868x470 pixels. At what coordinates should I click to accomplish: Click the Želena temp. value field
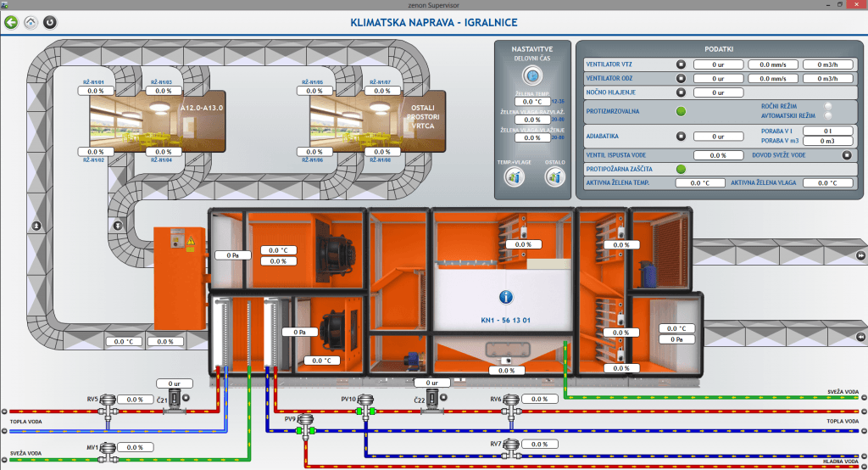click(532, 101)
